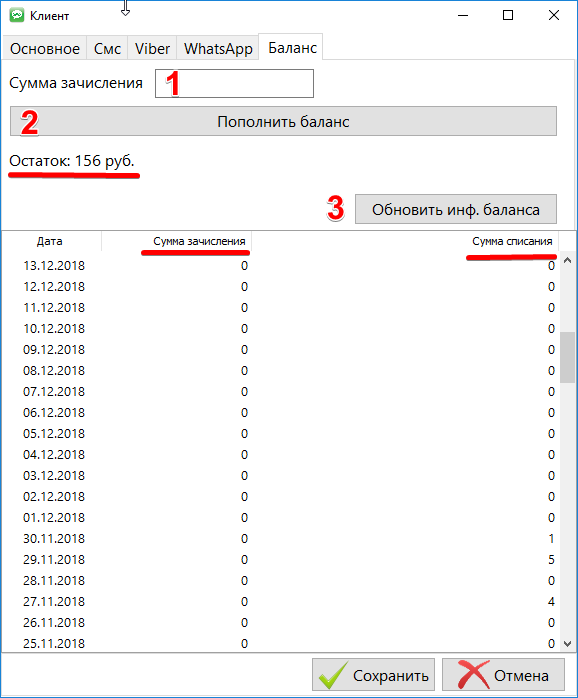The image size is (578, 698).
Task: Maximize the Клиент window
Action: (508, 15)
